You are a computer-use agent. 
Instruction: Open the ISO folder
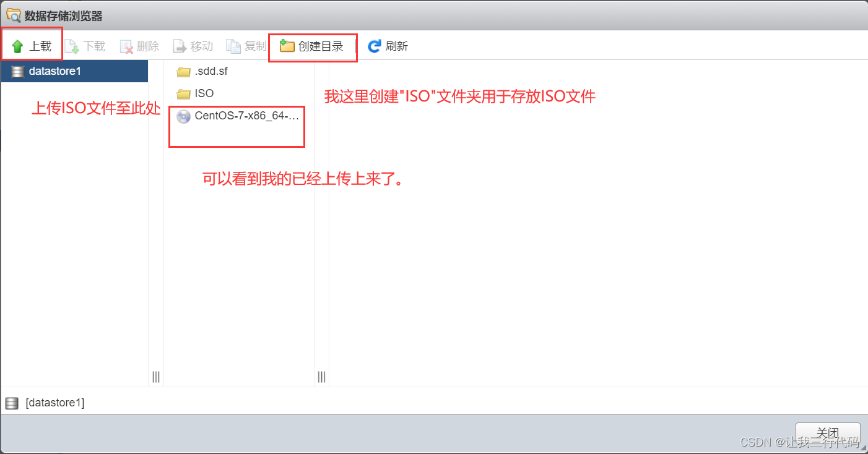[x=204, y=93]
